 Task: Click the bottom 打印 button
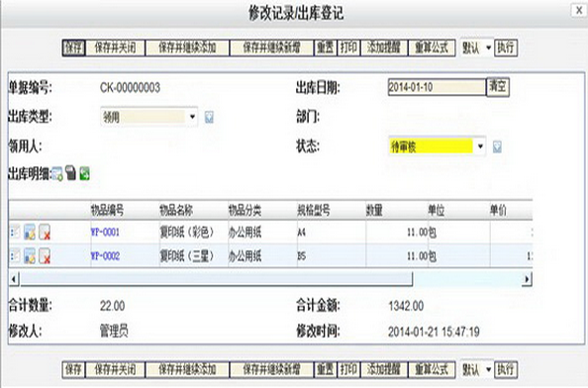click(x=348, y=369)
